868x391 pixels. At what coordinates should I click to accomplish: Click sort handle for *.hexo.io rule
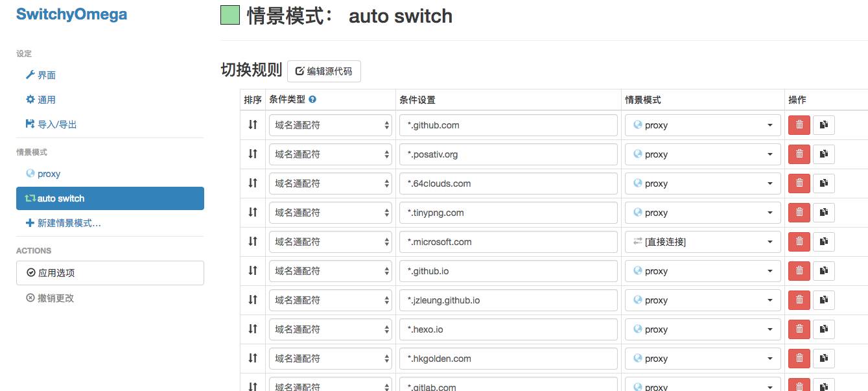[253, 329]
